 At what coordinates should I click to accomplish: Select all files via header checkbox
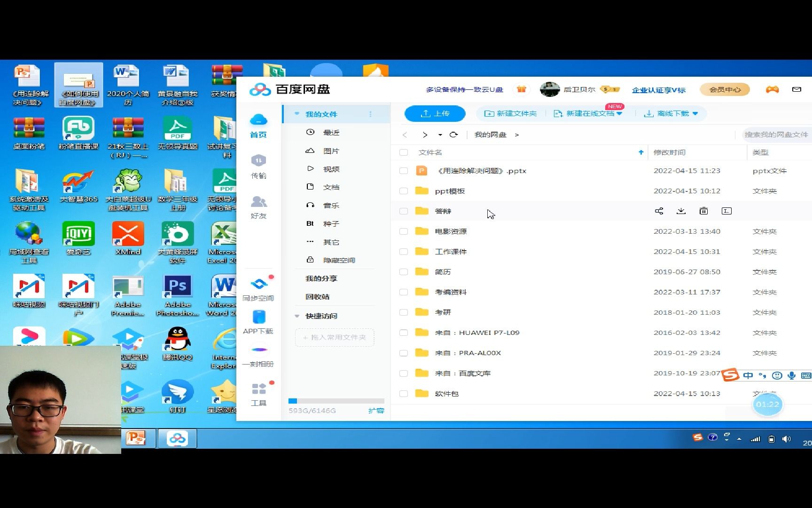point(403,152)
